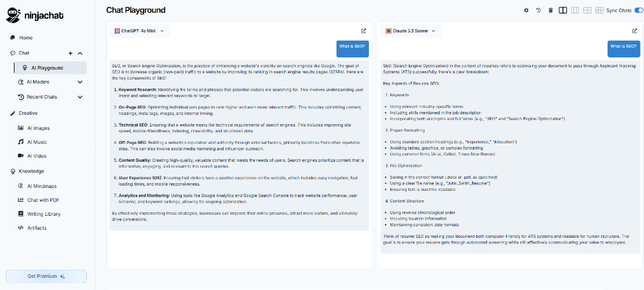Image resolution: width=644 pixels, height=290 pixels.
Task: Go to Home in the sidebar
Action: click(x=25, y=38)
